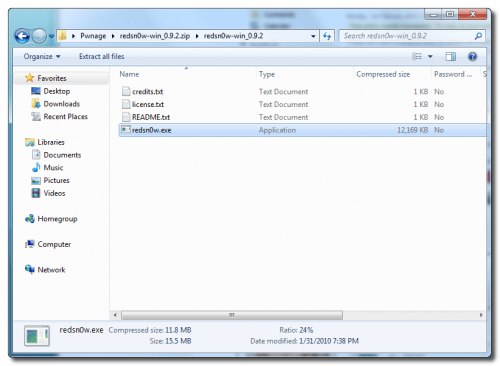This screenshot has height=366, width=500.
Task: Click the Back navigation arrow
Action: (x=22, y=36)
